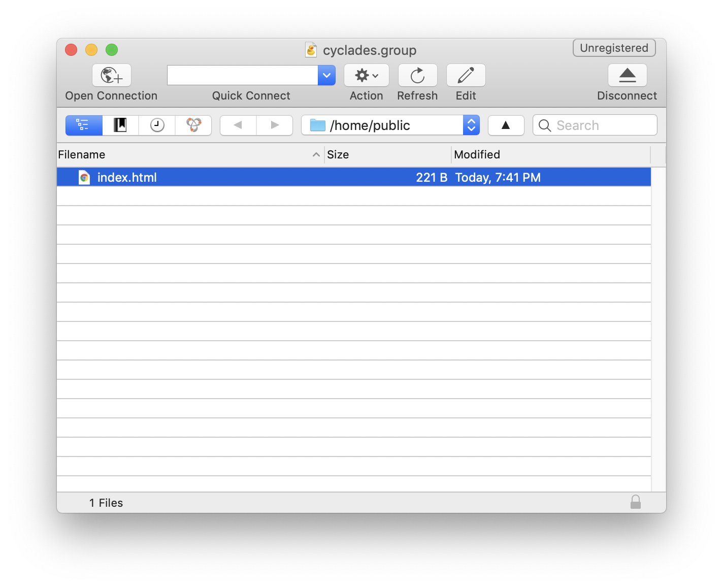Navigate back with the left arrow
This screenshot has width=723, height=588.
[x=238, y=125]
